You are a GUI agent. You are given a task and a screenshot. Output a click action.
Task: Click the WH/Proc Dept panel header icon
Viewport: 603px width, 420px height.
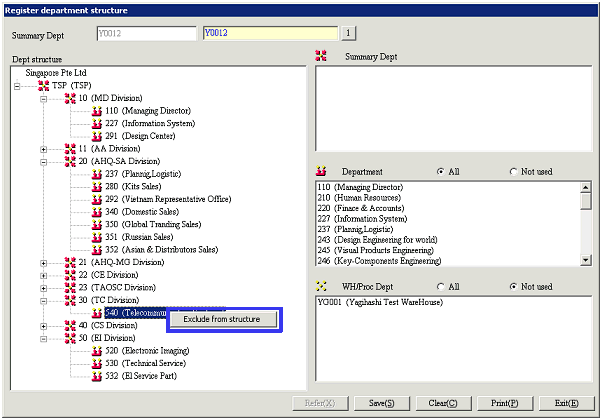click(321, 286)
